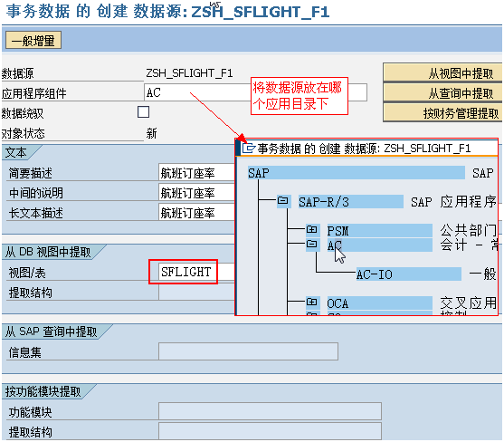Click the 长文本描述 text field

click(196, 213)
